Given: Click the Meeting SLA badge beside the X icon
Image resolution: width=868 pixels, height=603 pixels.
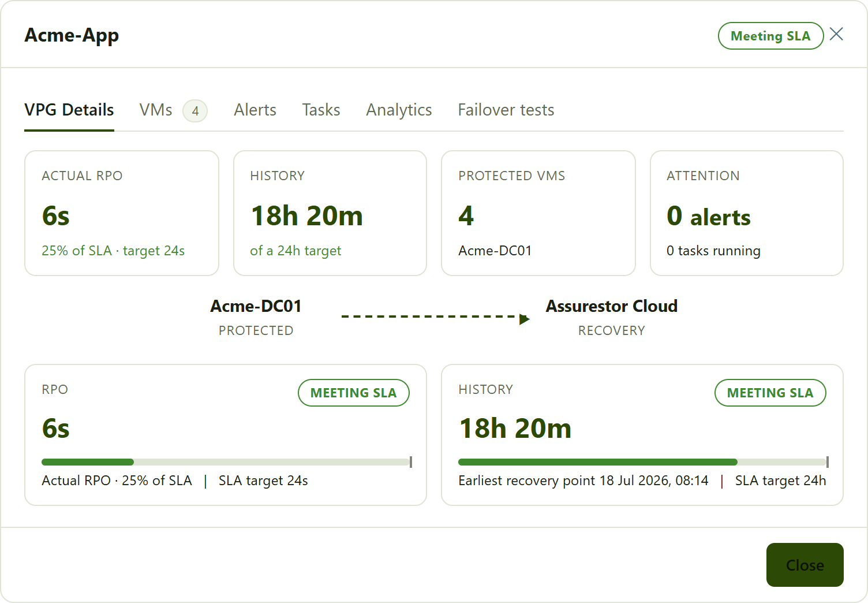Looking at the screenshot, I should 770,36.
